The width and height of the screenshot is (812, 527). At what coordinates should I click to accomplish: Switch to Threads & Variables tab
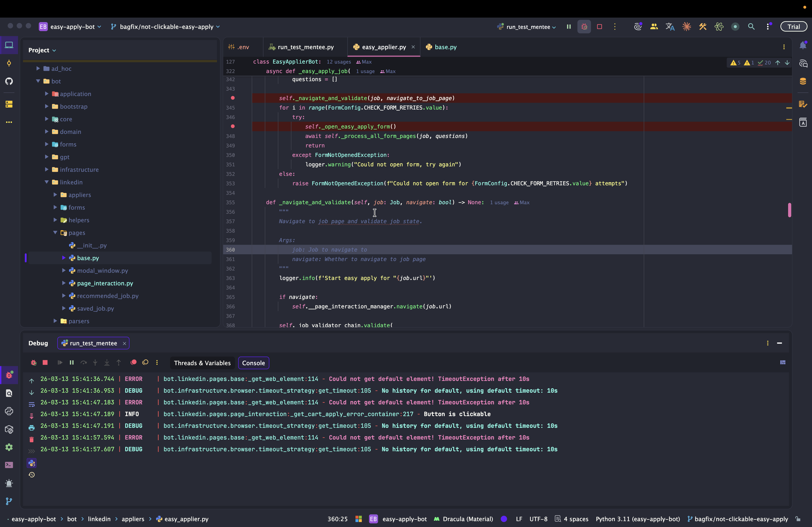point(202,363)
